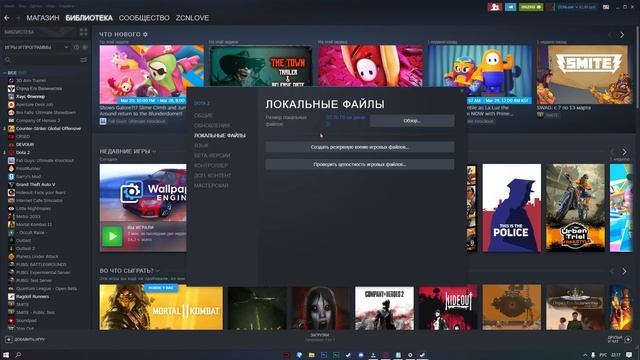Select Контроллер in properties sidebar
The width and height of the screenshot is (640, 360).
click(x=211, y=165)
